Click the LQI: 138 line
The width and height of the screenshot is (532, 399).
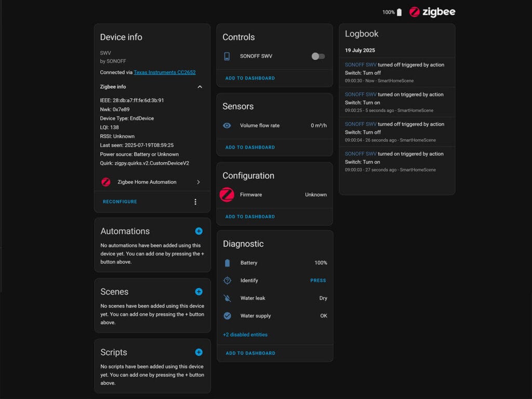click(109, 128)
